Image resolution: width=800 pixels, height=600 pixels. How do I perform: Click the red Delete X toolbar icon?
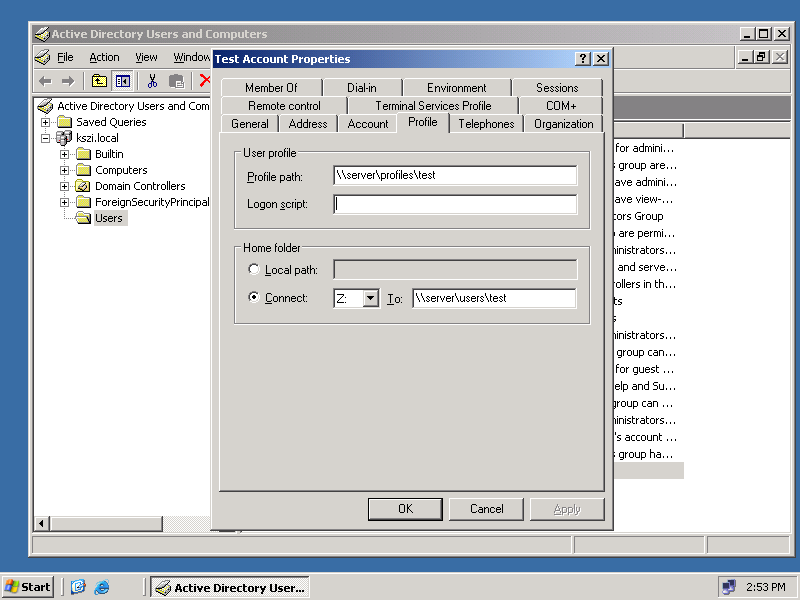205,81
